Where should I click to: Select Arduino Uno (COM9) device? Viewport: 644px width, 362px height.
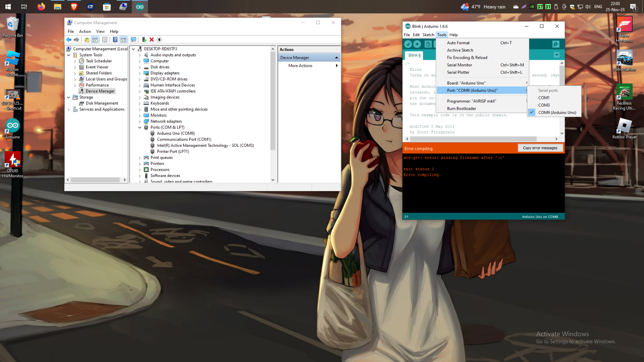pos(176,134)
